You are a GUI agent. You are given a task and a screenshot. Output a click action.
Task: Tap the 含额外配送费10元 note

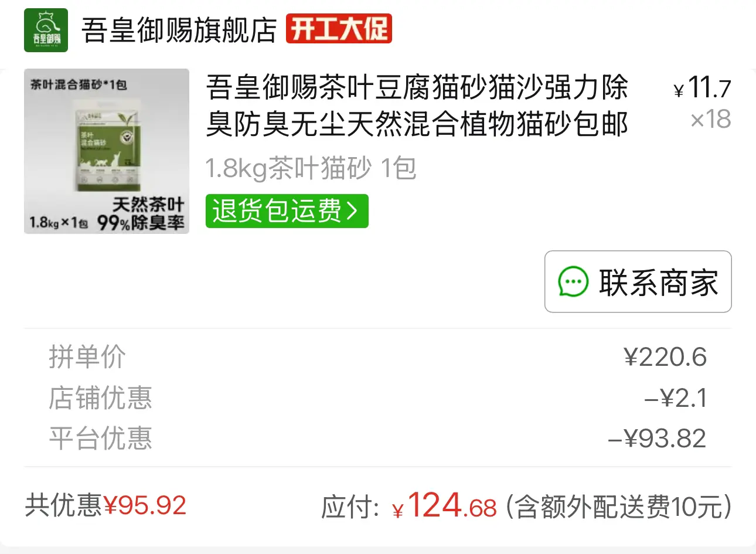coord(618,507)
